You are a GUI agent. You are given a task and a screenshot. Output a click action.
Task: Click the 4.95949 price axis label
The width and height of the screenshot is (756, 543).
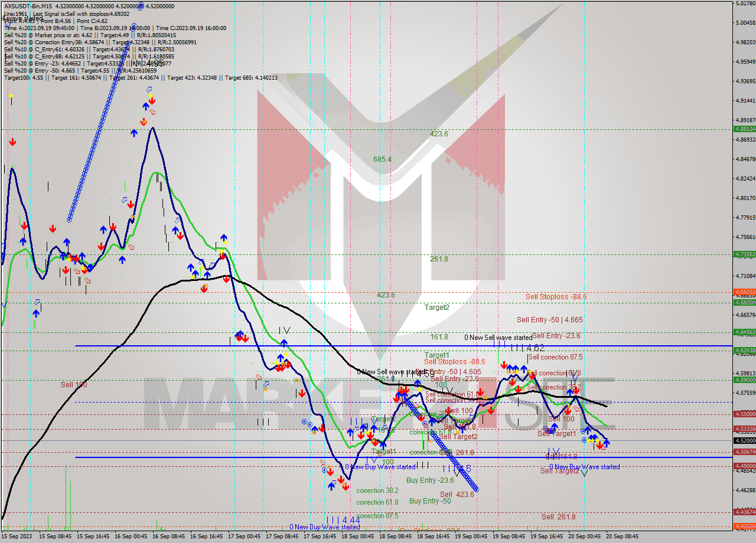click(745, 61)
